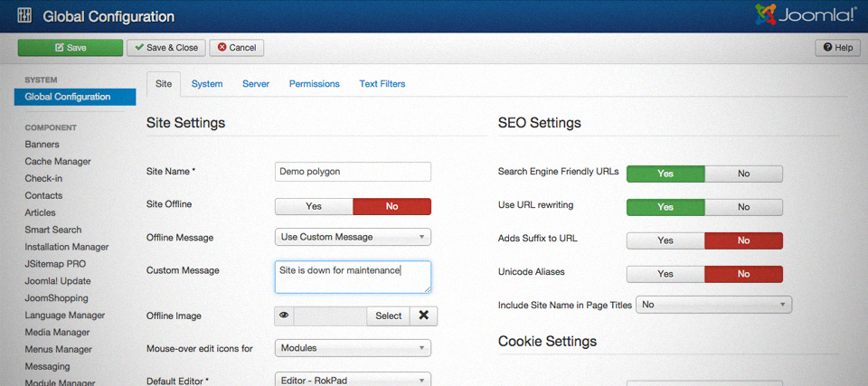Viewport: 868px width, 386px height.
Task: Open Cache Manager in sidebar
Action: click(58, 162)
